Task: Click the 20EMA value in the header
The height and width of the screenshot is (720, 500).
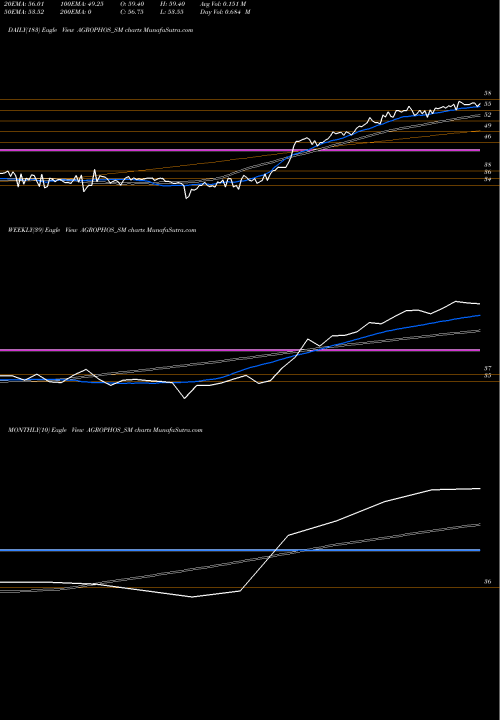Action: point(22,4)
